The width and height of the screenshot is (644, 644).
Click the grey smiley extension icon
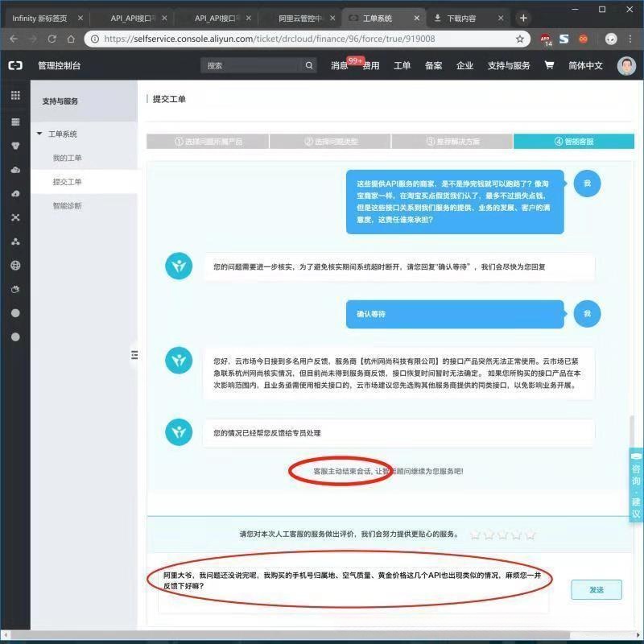[611, 39]
